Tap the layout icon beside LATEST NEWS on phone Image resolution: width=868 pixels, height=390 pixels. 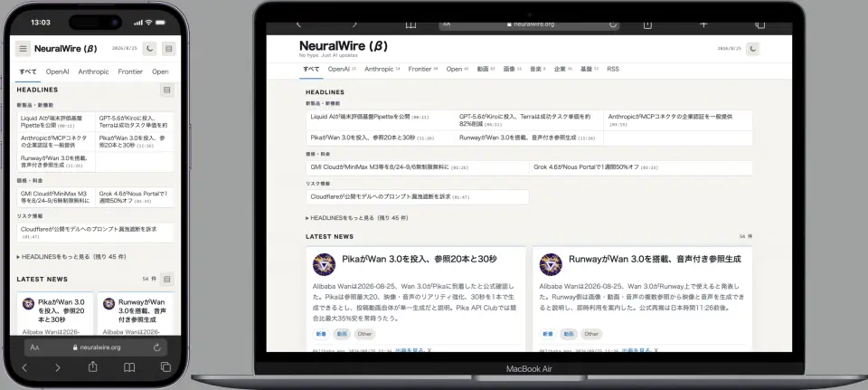pyautogui.click(x=167, y=280)
